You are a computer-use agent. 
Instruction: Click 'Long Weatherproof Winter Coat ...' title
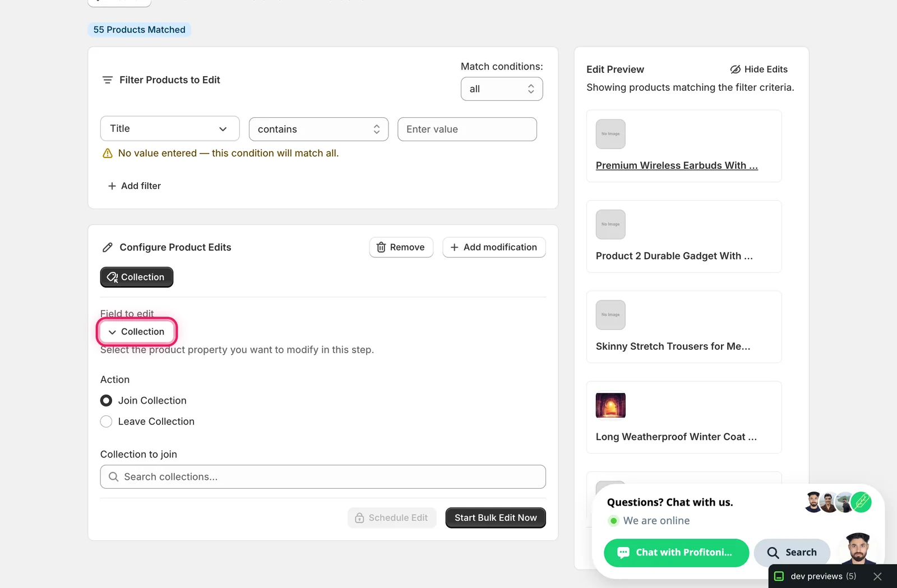pyautogui.click(x=676, y=437)
